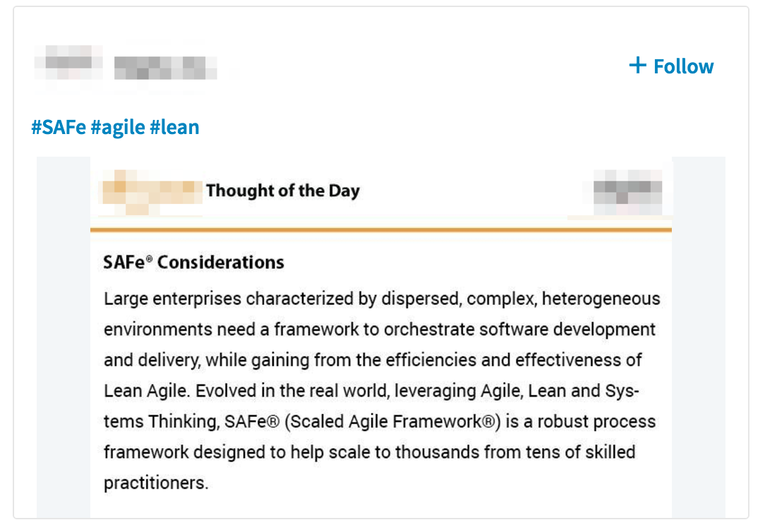Open the blurred author profile name
The height and width of the screenshot is (532, 765).
pyautogui.click(x=68, y=62)
